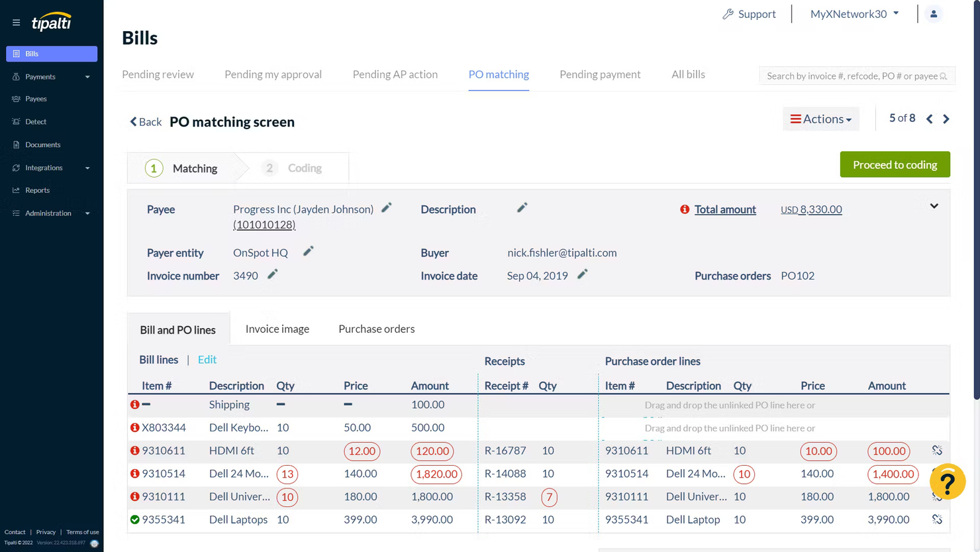
Task: Click the pencil icon to edit the Description
Action: [522, 207]
